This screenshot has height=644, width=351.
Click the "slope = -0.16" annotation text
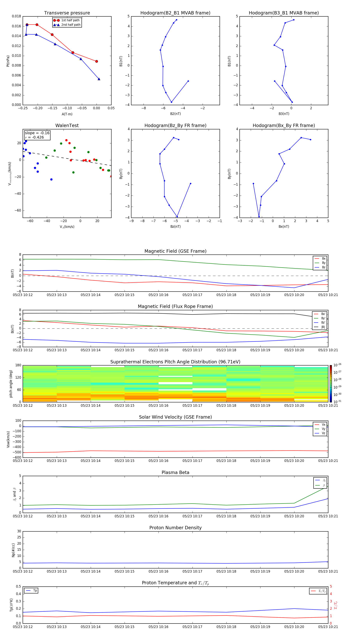point(37,133)
